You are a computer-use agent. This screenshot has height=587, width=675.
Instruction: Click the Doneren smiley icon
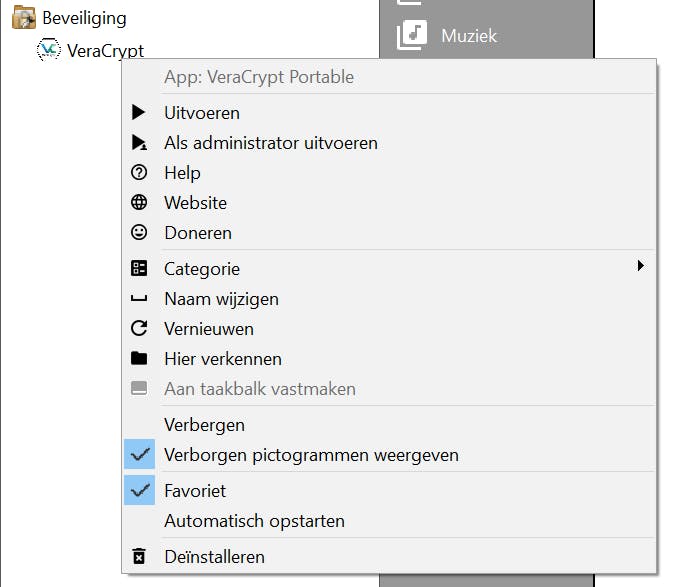140,233
